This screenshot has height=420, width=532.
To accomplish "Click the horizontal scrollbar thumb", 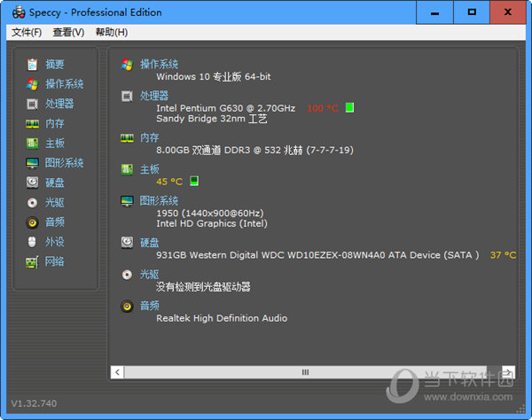I will pyautogui.click(x=305, y=372).
